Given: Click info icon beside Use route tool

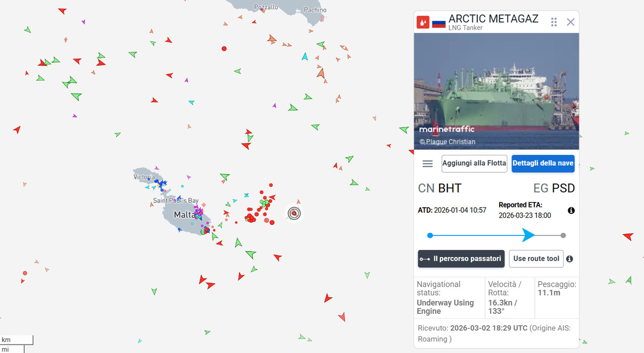Looking at the screenshot, I should coord(570,259).
